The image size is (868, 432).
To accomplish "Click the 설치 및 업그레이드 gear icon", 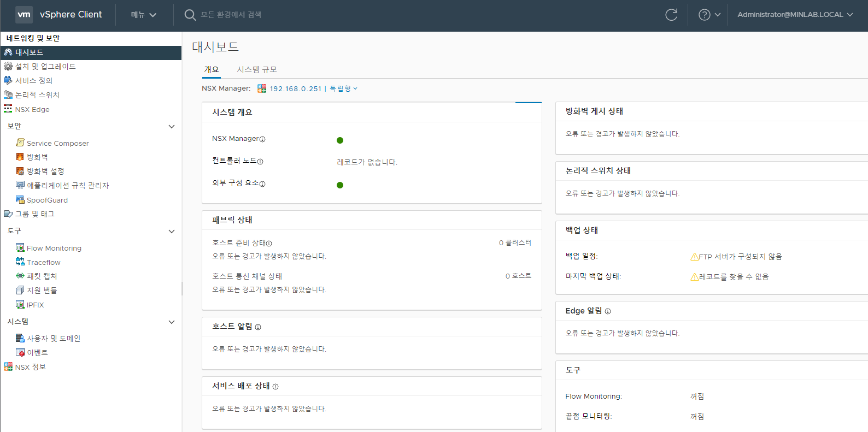I will click(x=8, y=66).
